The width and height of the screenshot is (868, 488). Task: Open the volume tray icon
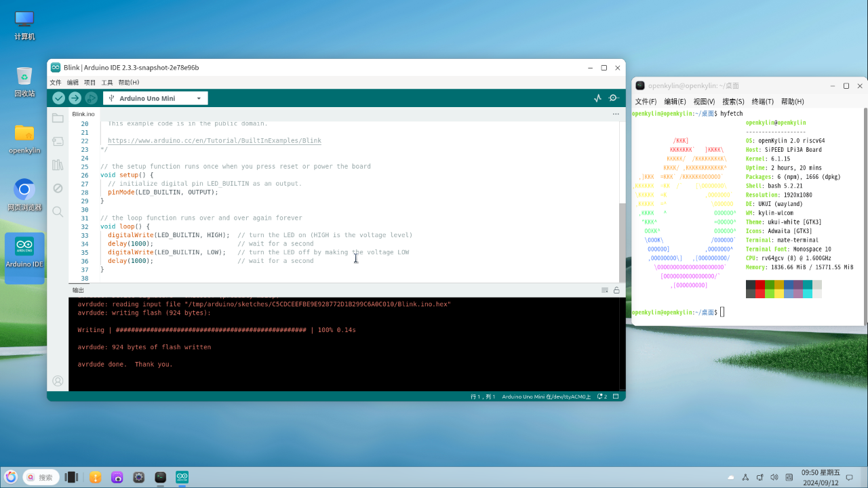pos(774,477)
